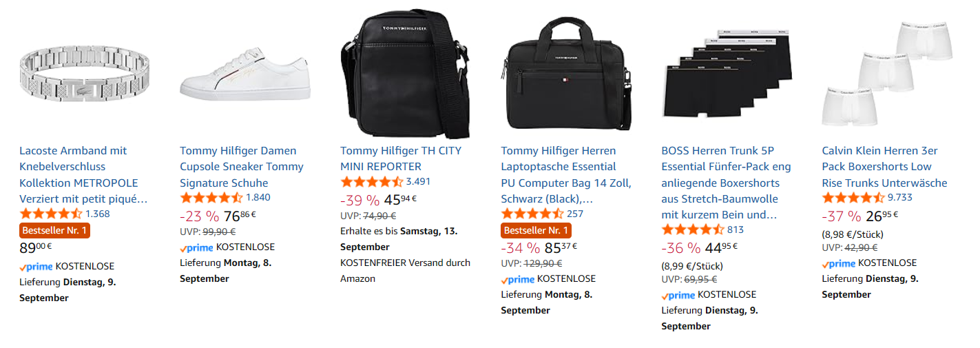Click the prime logo under the Sneaker price
The height and width of the screenshot is (348, 980).
pos(196,247)
